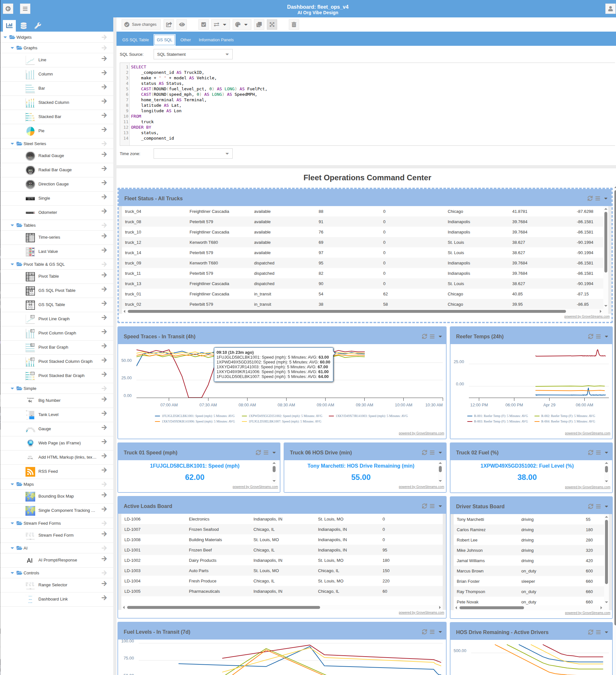
Task: Open Active Loads Board list menu icon
Action: [432, 506]
